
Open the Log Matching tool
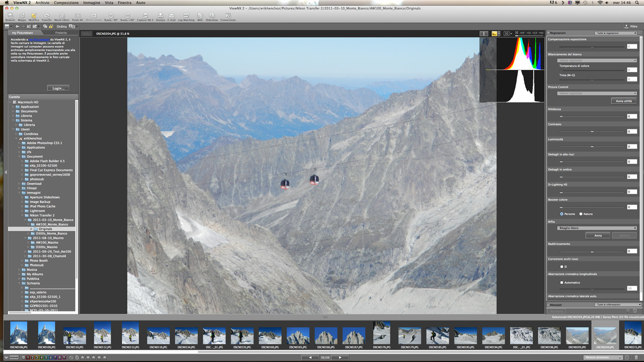[186, 17]
